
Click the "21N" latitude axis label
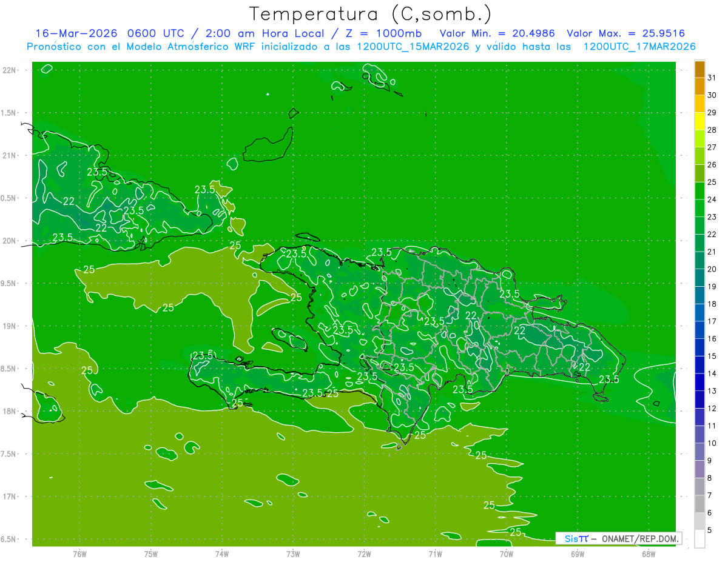point(10,155)
